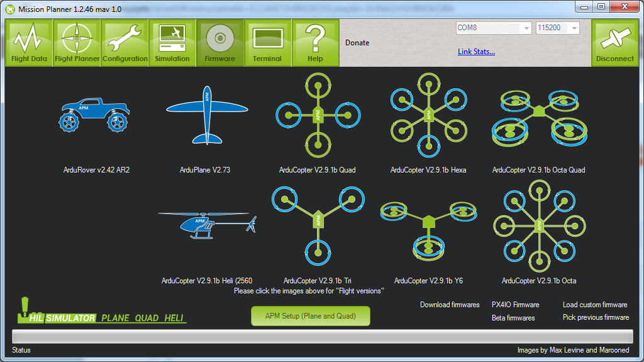
Task: Click PX4IO Firmware link
Action: point(516,305)
